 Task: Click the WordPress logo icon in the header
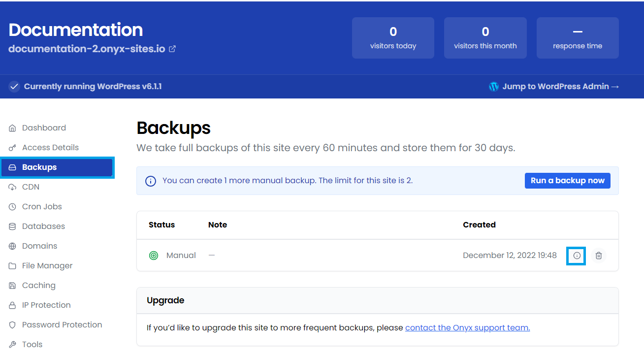click(x=494, y=87)
